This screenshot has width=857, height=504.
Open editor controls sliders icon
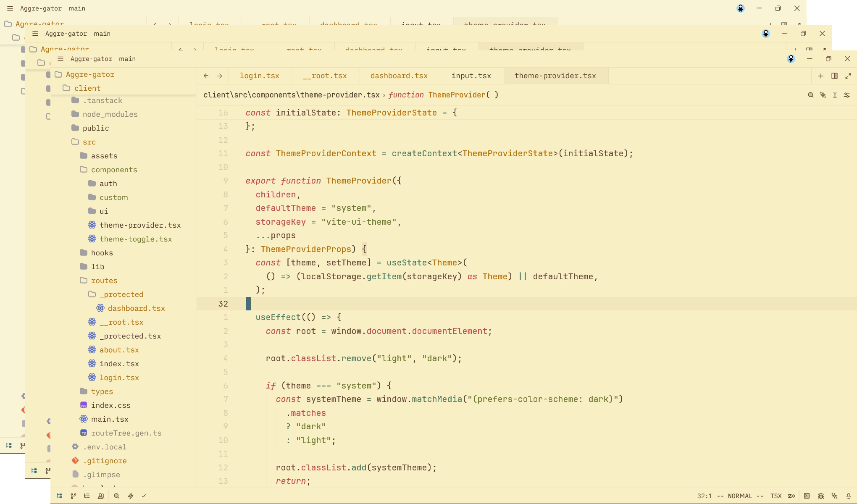pos(847,95)
